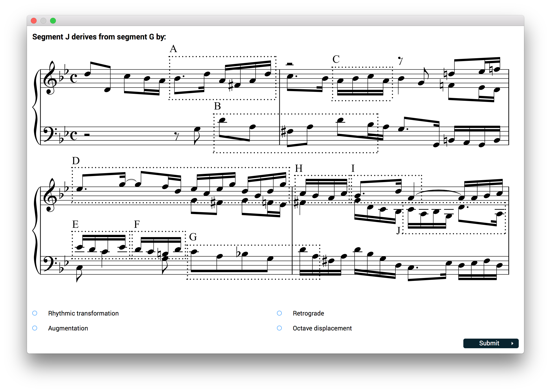Select the Retrograde answer option
Viewport: 551px width, 392px height.
coord(279,313)
